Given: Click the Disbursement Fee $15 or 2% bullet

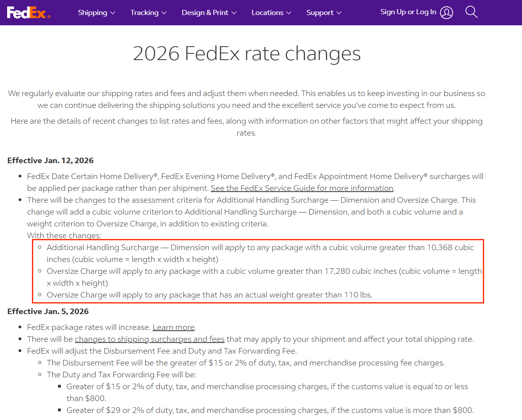Looking at the screenshot, I should tap(246, 363).
